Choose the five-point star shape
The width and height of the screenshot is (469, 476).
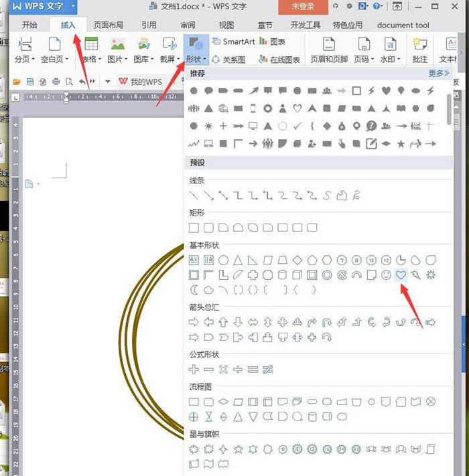238,449
